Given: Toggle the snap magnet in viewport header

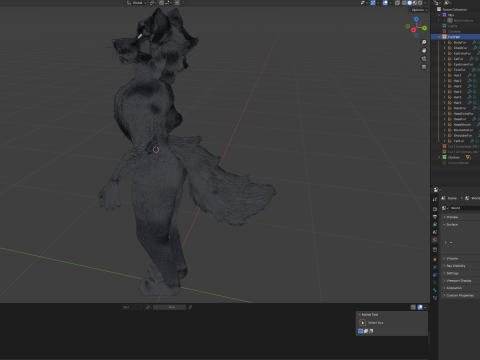Looking at the screenshot, I should pos(161,3).
